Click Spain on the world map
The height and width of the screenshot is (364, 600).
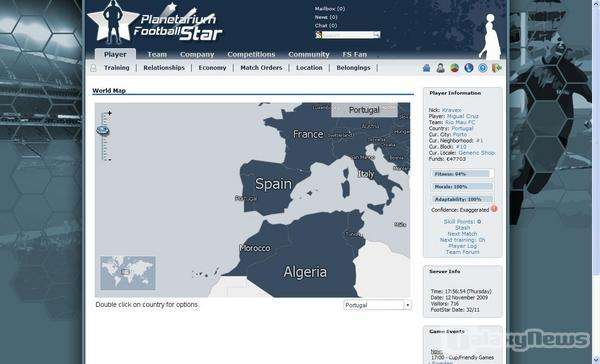click(x=273, y=184)
